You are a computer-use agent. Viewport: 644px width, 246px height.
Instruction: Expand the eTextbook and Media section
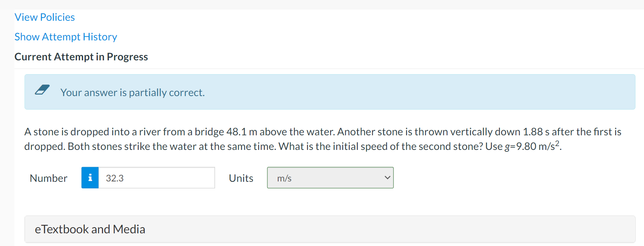click(x=90, y=229)
